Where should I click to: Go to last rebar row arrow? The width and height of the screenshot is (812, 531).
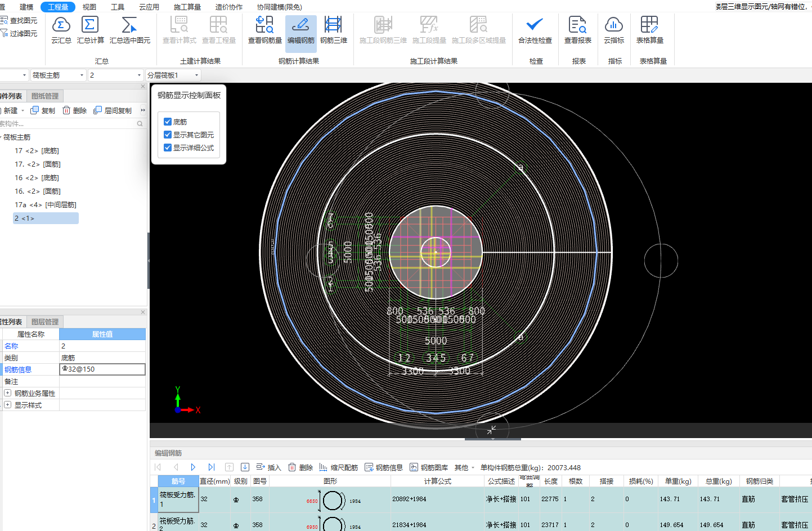211,467
